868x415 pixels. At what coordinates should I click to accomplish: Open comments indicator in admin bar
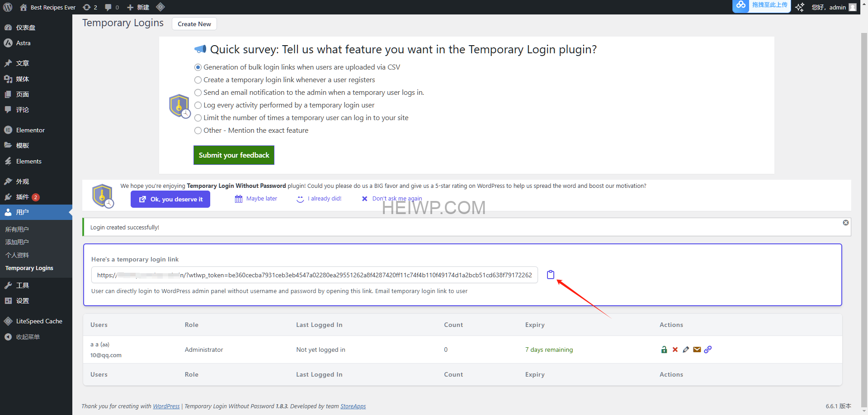(112, 7)
